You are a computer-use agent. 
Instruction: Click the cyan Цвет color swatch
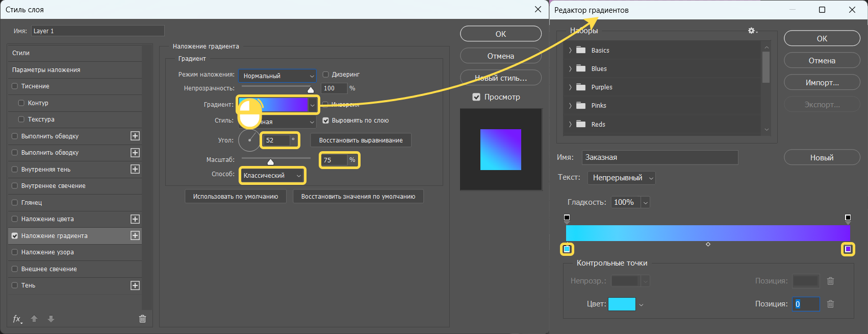[x=622, y=304]
